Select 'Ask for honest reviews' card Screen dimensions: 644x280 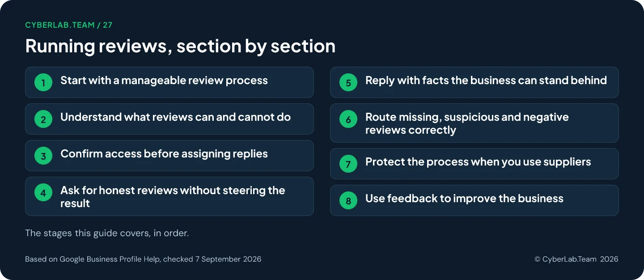click(x=169, y=196)
